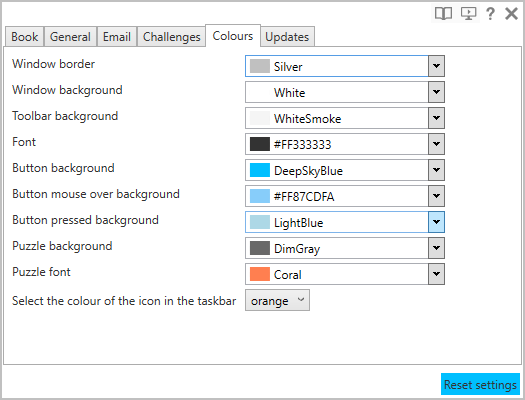The height and width of the screenshot is (400, 525).
Task: Expand Button pressed background dropdown arrow
Action: (436, 222)
